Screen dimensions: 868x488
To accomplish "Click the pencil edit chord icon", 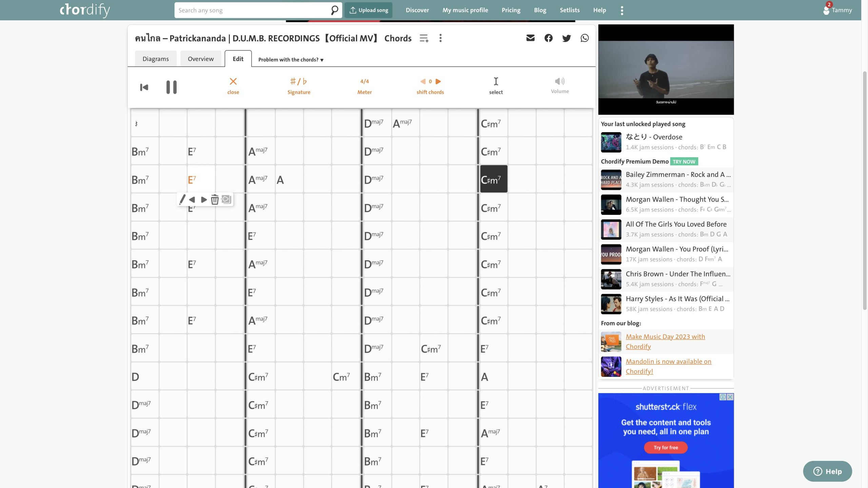I will [x=182, y=199].
